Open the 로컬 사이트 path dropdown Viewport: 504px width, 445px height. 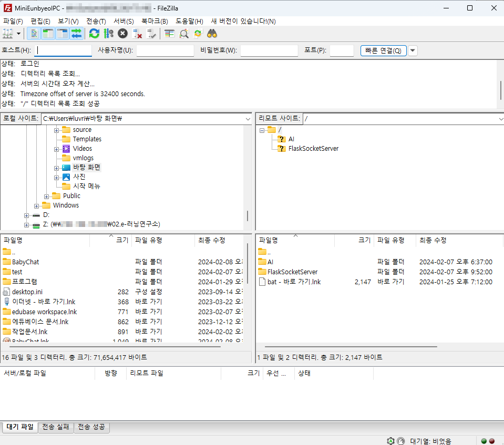248,119
